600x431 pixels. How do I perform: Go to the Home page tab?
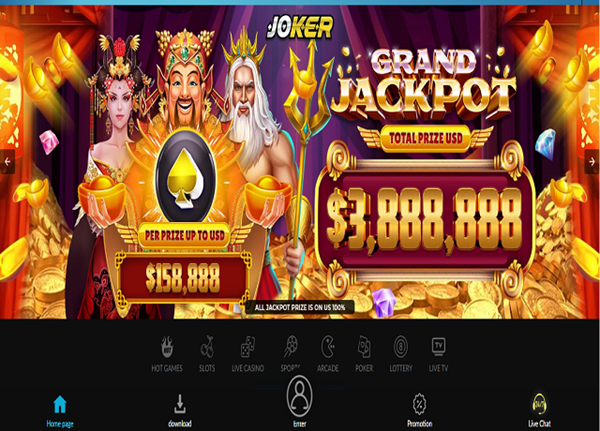tap(60, 411)
